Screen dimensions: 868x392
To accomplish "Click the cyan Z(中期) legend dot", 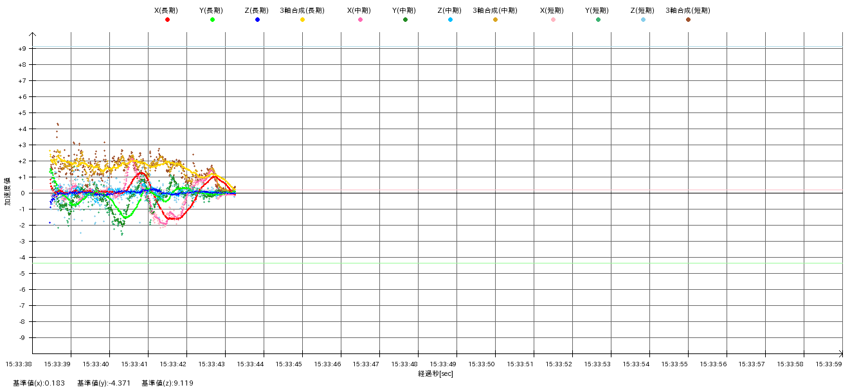I will tap(450, 20).
